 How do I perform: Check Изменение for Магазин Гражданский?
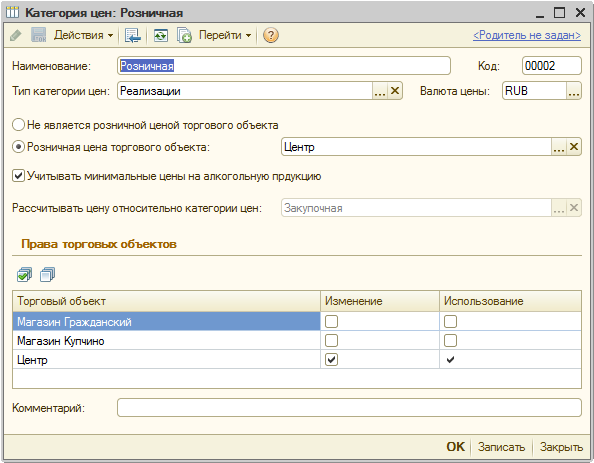click(x=331, y=322)
